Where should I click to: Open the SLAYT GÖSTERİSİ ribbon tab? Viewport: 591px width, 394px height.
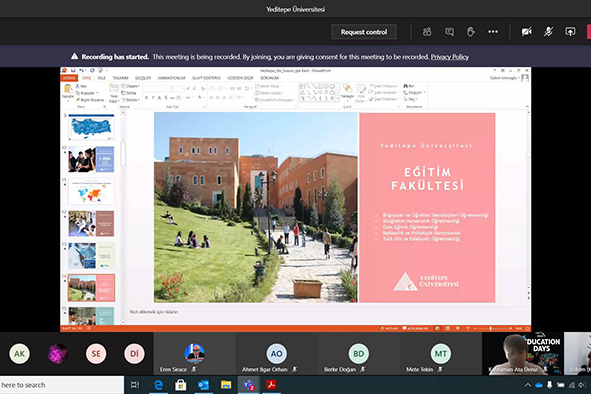(206, 78)
